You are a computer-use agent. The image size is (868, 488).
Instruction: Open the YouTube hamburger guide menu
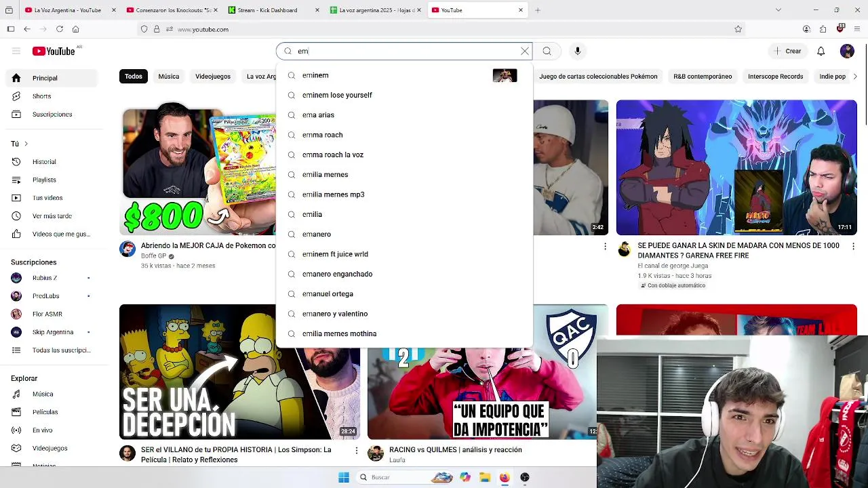point(16,51)
